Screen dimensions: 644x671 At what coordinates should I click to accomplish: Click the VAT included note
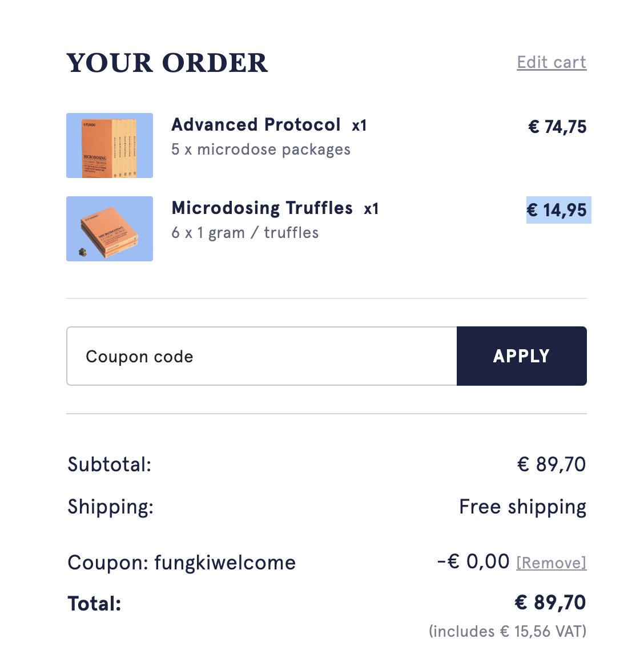point(508,632)
